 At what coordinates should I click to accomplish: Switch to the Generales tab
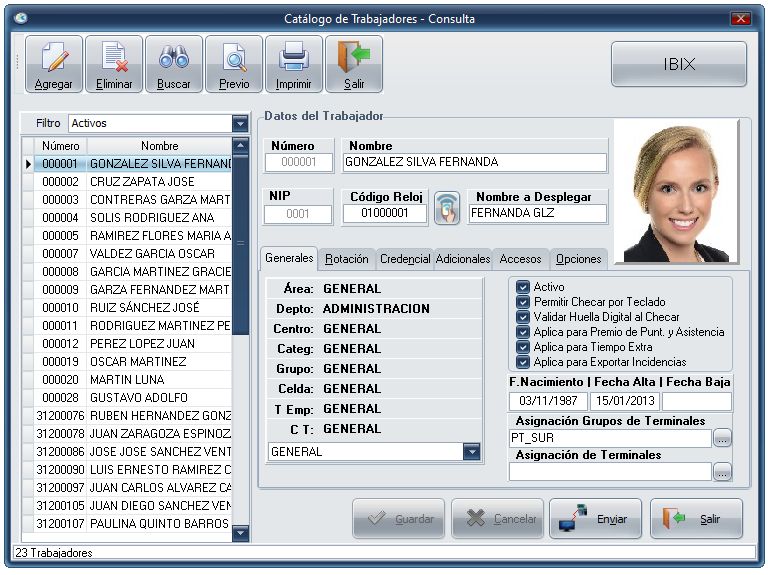click(x=289, y=258)
